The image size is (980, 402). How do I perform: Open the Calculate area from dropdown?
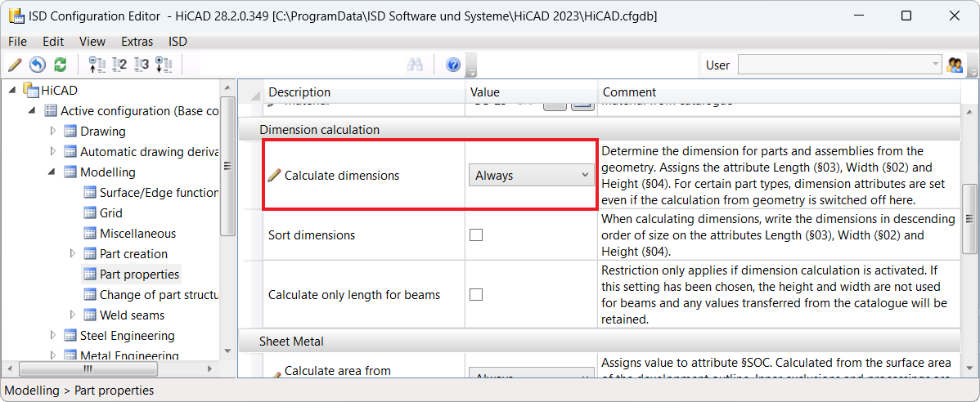531,374
